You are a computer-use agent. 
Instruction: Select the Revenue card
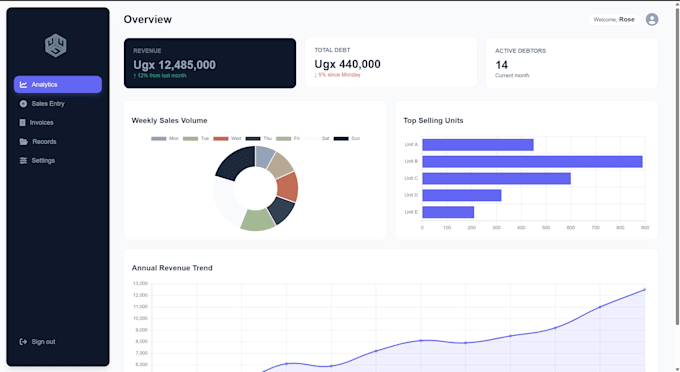210,63
